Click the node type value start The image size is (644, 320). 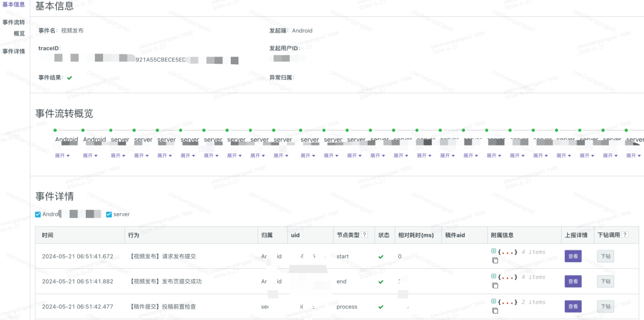[x=342, y=256]
